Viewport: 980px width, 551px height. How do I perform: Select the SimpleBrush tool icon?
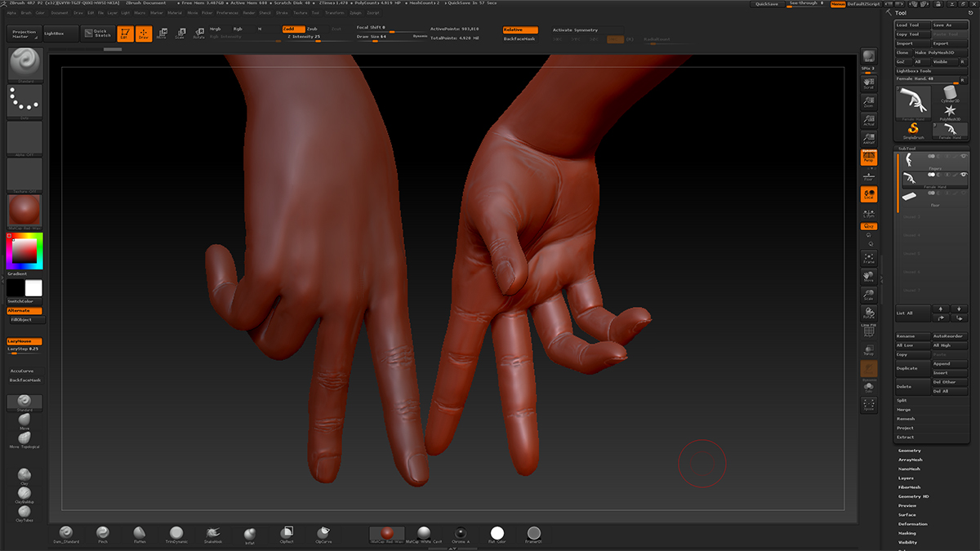[913, 129]
